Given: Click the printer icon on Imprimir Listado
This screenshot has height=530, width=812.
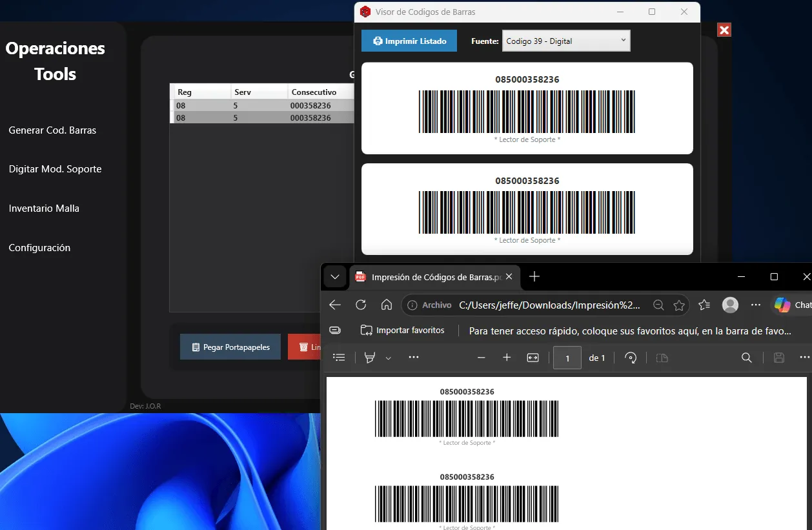Looking at the screenshot, I should pyautogui.click(x=378, y=41).
